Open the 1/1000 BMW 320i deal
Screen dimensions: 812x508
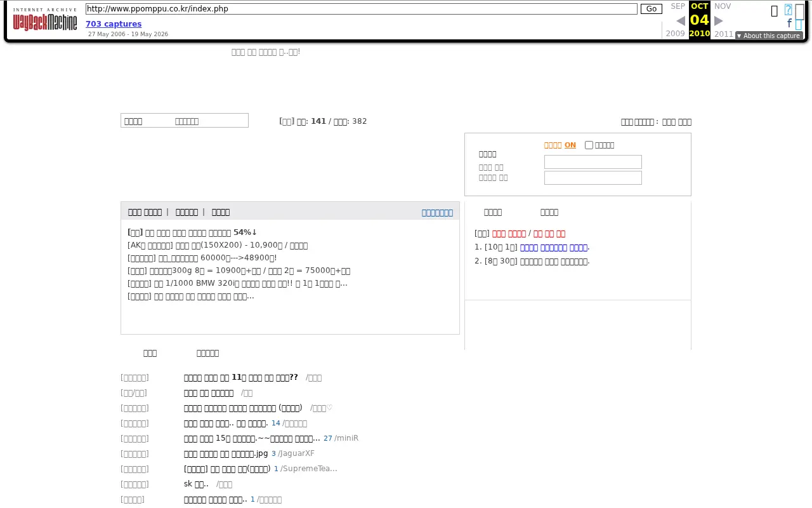237,283
